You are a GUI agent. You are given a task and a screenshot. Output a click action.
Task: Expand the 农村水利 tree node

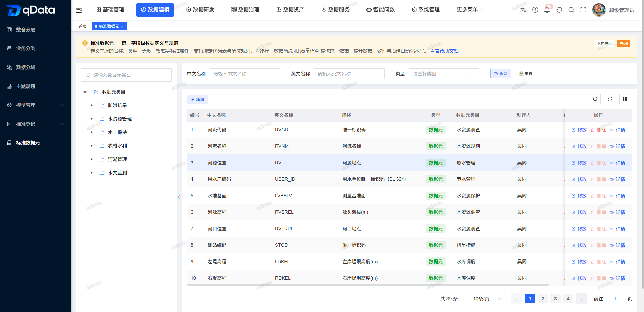(91, 146)
